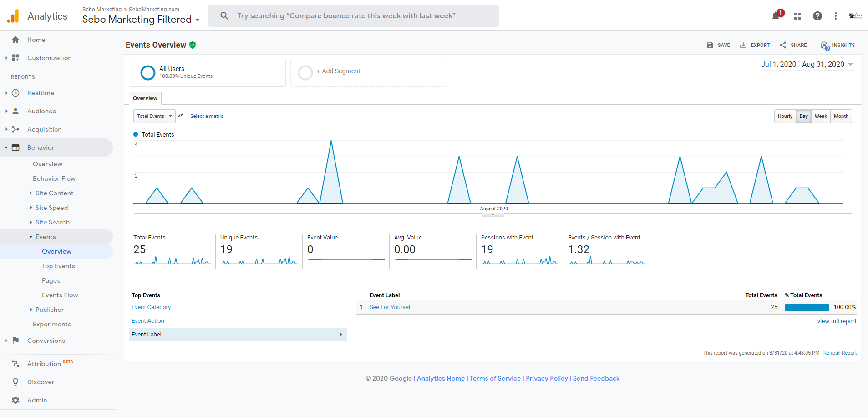Viewport: 868px width, 417px height.
Task: Select the Overview report tab
Action: [x=145, y=98]
